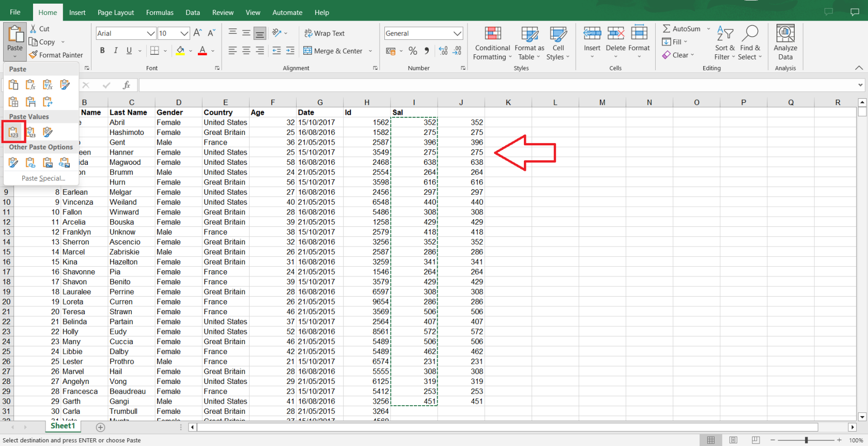Click the Cut button
Image resolution: width=868 pixels, height=446 pixels.
[40, 29]
